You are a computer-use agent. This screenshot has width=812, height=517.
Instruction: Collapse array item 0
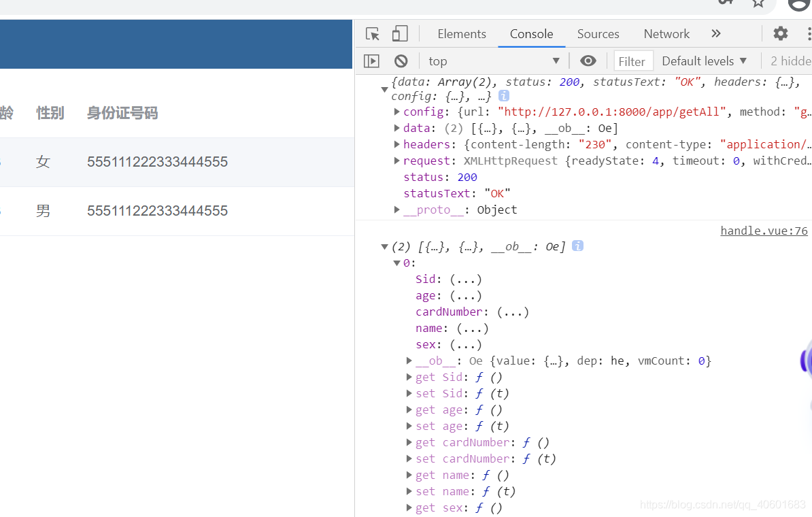pos(396,263)
